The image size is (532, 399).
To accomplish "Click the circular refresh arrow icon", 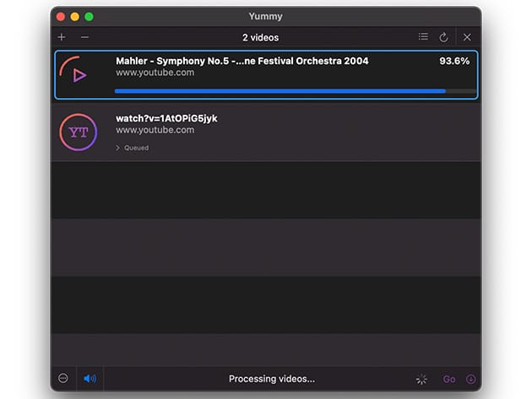I will [x=444, y=37].
